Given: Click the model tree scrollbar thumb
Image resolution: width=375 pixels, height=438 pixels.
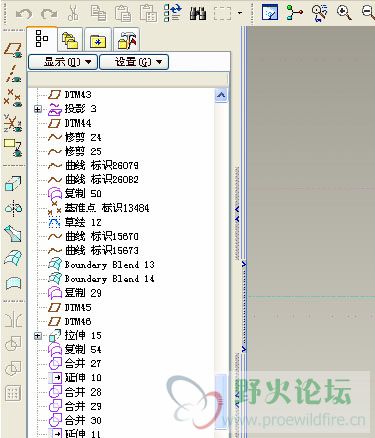Looking at the screenshot, I should click(x=221, y=402).
